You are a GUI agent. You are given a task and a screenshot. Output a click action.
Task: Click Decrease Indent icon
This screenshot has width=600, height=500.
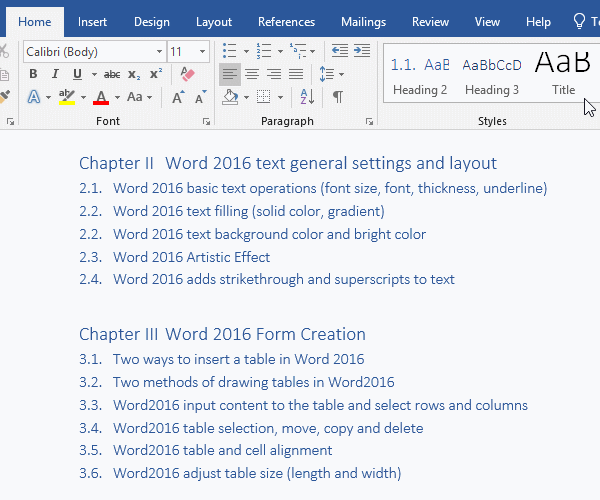pos(340,50)
